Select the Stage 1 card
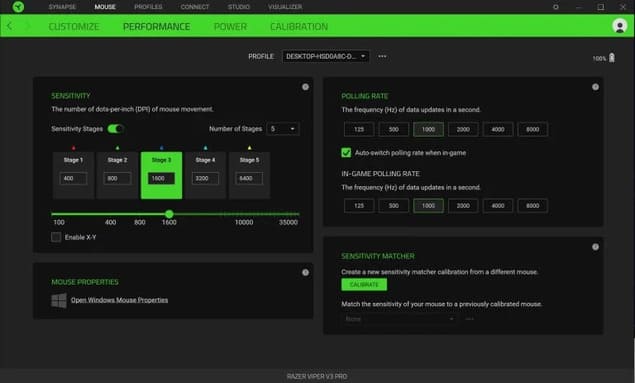 [x=73, y=175]
